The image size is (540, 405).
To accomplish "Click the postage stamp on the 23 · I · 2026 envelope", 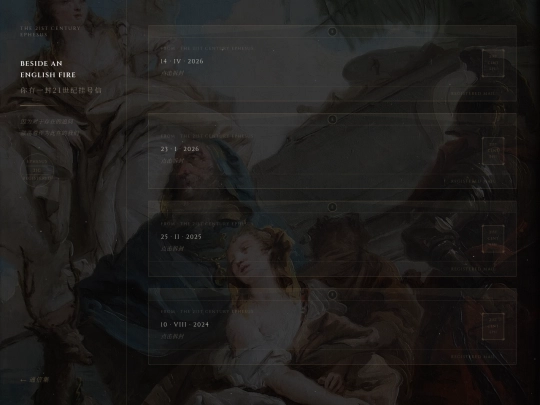I will tap(493, 151).
